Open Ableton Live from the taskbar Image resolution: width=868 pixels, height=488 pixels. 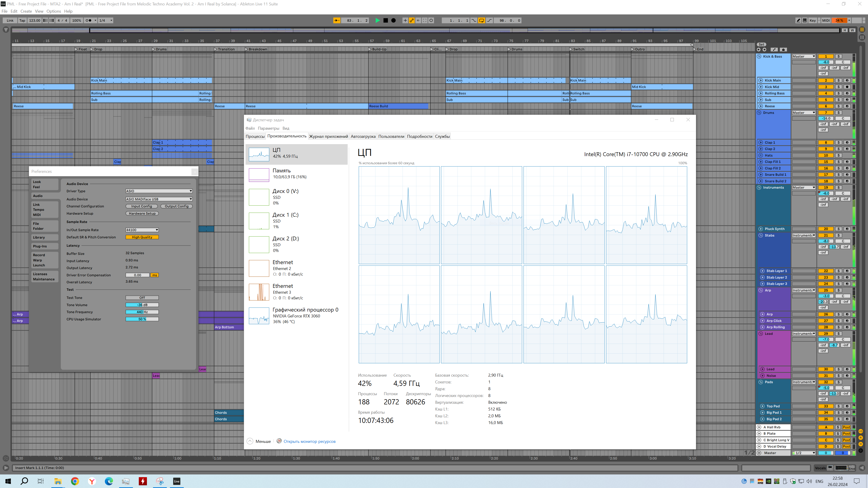[177, 481]
